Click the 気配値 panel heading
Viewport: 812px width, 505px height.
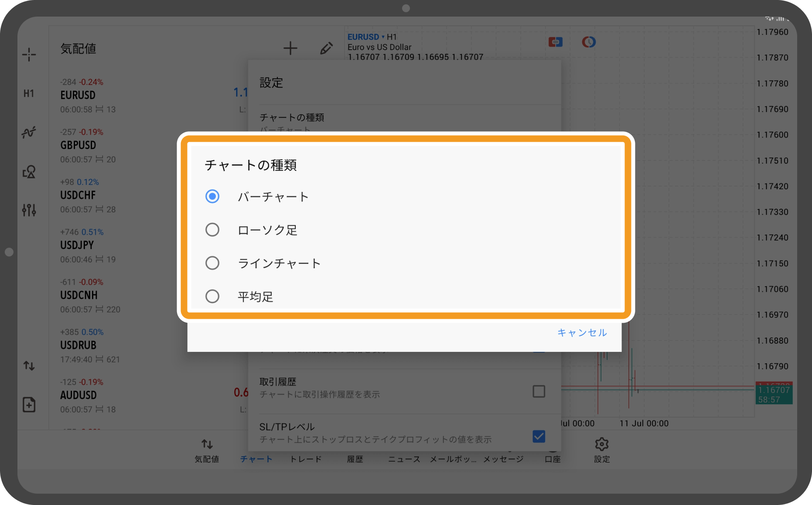pos(78,49)
